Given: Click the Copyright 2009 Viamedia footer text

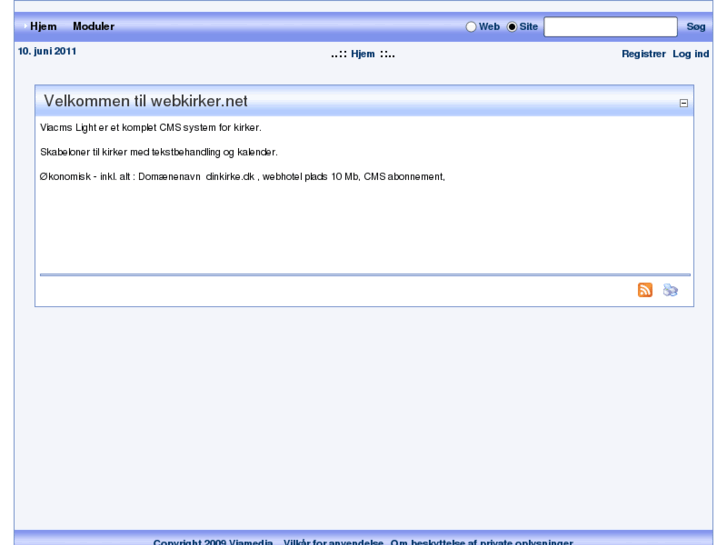Looking at the screenshot, I should click(213, 541).
